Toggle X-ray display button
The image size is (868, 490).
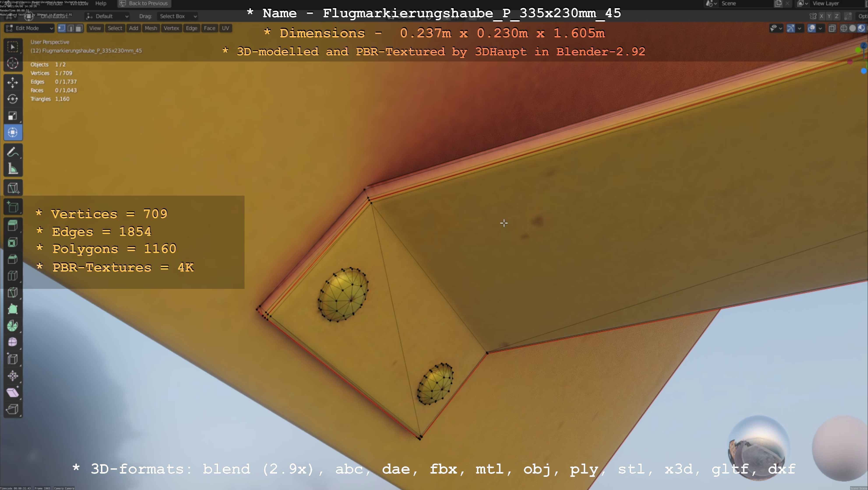tap(832, 28)
